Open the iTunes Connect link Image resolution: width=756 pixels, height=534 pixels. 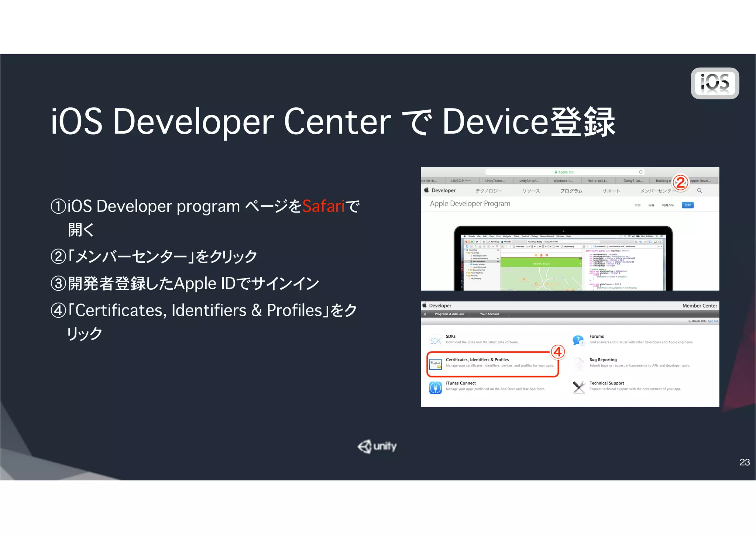461,383
